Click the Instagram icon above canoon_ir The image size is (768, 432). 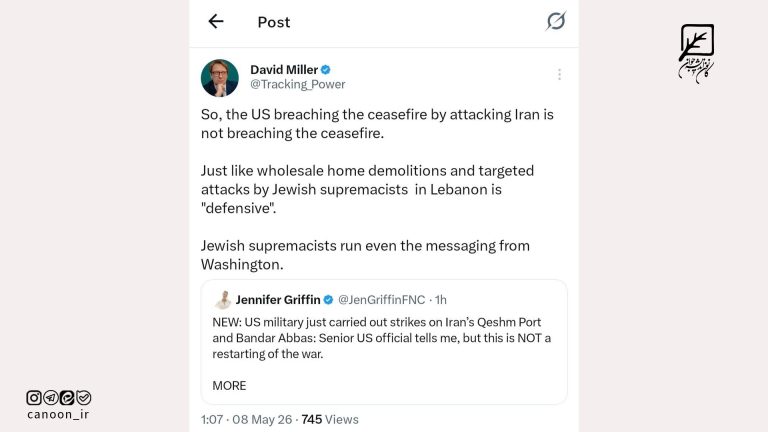coord(34,398)
